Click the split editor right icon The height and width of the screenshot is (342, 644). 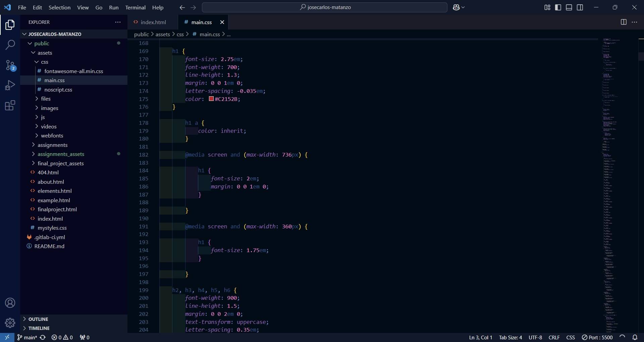[624, 22]
